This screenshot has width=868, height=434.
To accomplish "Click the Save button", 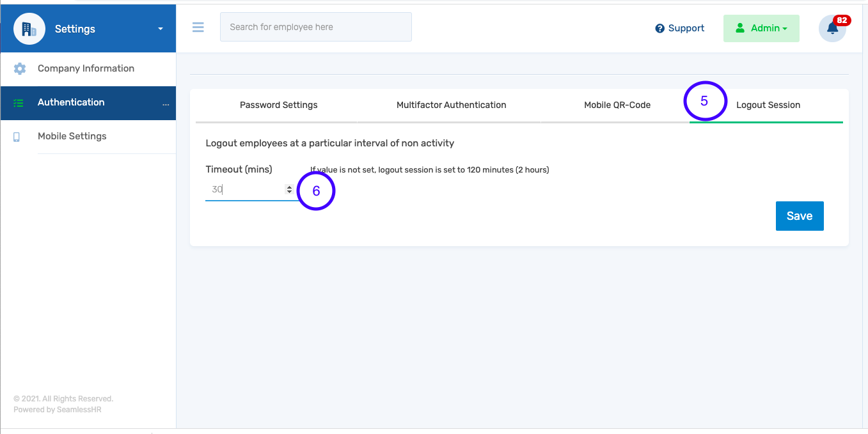I will (x=800, y=216).
